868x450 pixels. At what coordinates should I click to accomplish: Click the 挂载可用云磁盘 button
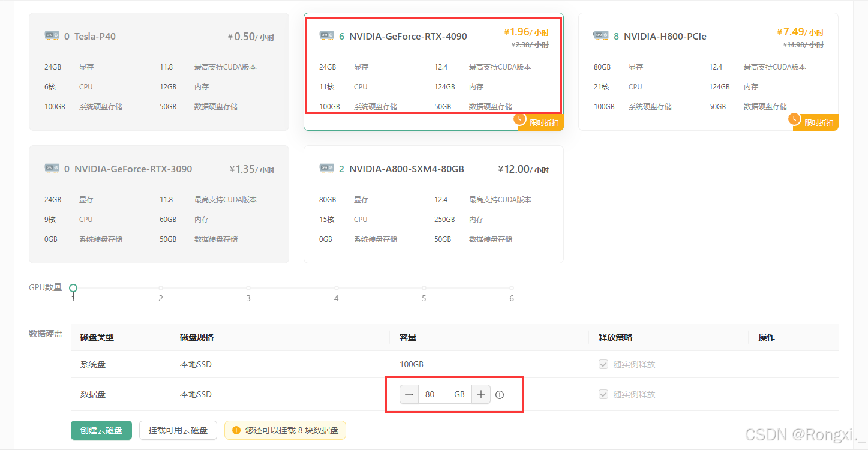(x=178, y=430)
